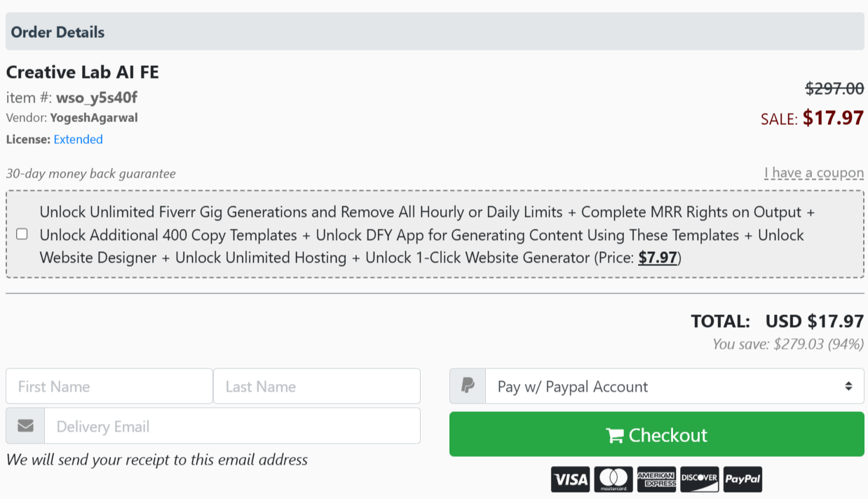This screenshot has height=499, width=868.
Task: Click the PayPal badge icon below Checkout
Action: pos(742,479)
